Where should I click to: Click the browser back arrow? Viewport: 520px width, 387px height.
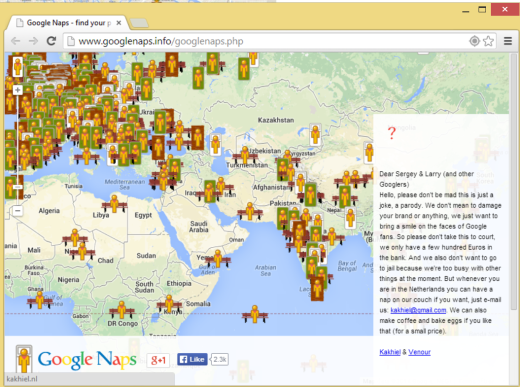point(15,41)
